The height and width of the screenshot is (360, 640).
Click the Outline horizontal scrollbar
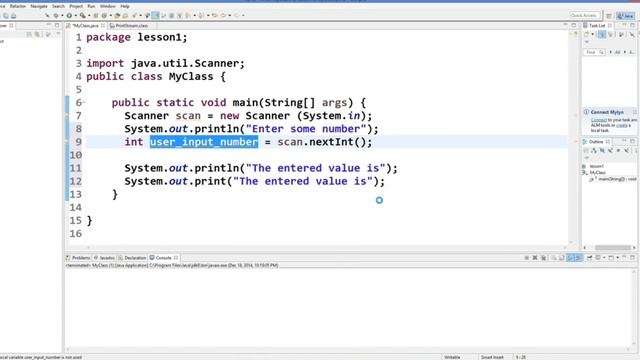click(612, 247)
